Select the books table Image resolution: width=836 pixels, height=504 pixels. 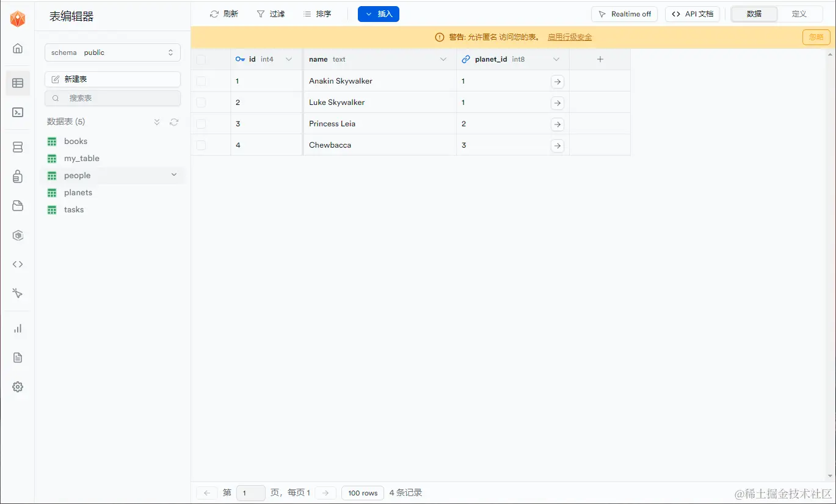(x=113, y=142)
